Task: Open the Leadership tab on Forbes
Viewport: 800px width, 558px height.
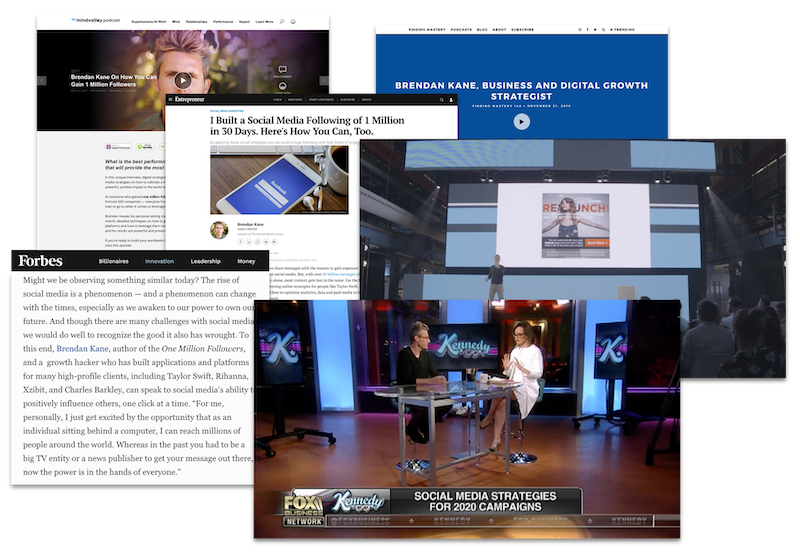Action: coord(206,261)
